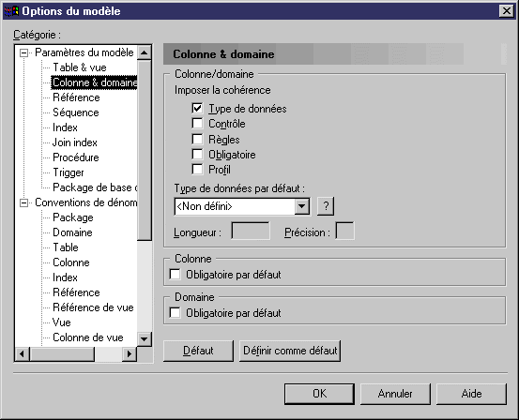Click the title bar application icon
519x420 pixels.
(11, 11)
